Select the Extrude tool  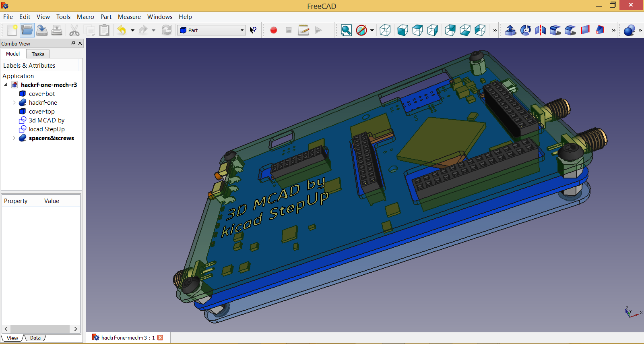[510, 30]
